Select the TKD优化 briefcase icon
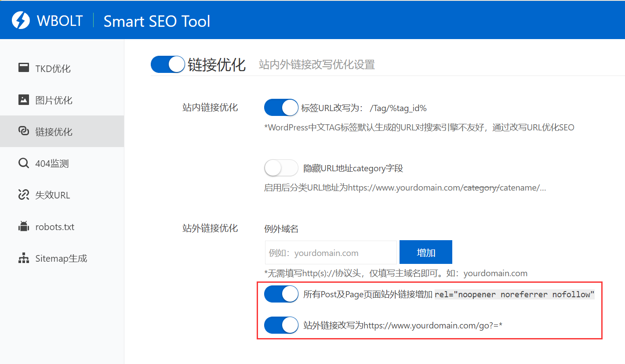 (x=24, y=68)
